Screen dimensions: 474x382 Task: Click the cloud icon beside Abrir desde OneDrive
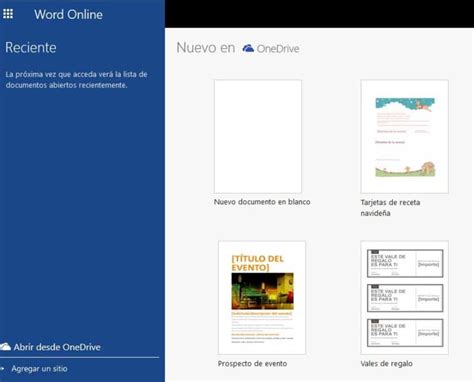click(x=5, y=347)
